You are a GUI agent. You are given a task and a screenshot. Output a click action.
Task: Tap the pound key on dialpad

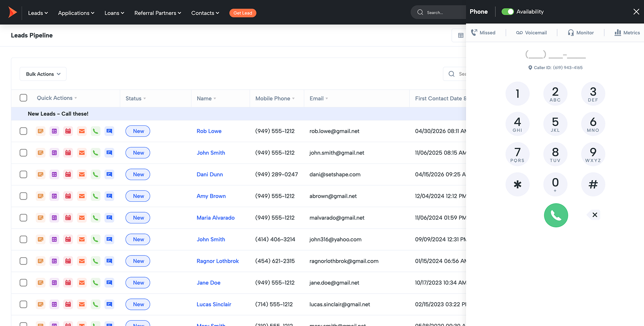click(593, 184)
